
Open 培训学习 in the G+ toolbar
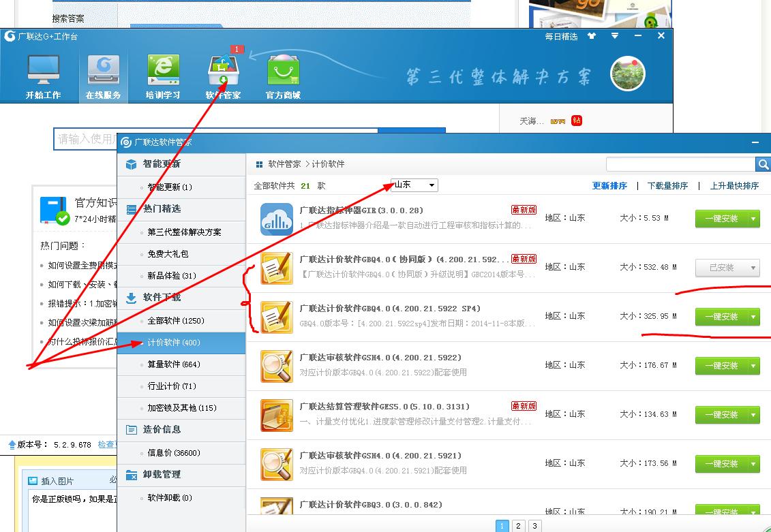point(163,76)
